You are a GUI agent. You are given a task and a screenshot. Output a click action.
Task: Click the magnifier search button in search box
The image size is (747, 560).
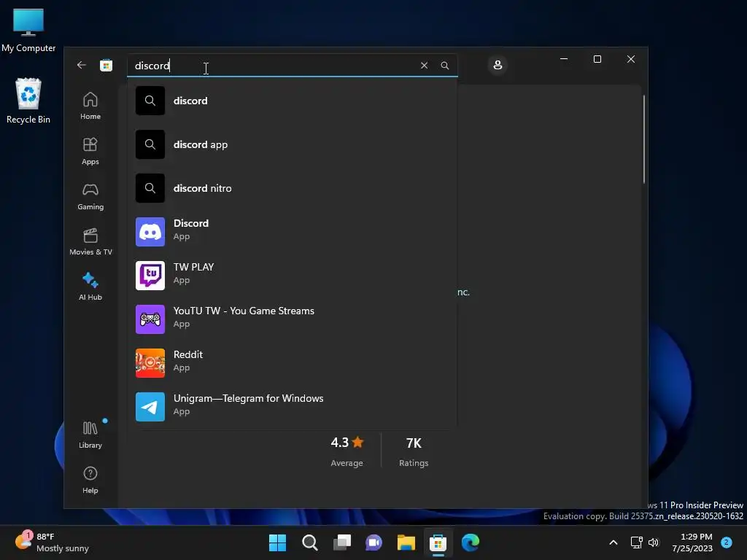(444, 65)
